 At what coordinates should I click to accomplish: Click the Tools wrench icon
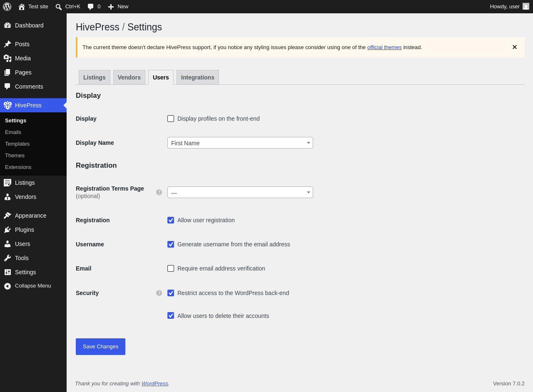click(x=7, y=258)
